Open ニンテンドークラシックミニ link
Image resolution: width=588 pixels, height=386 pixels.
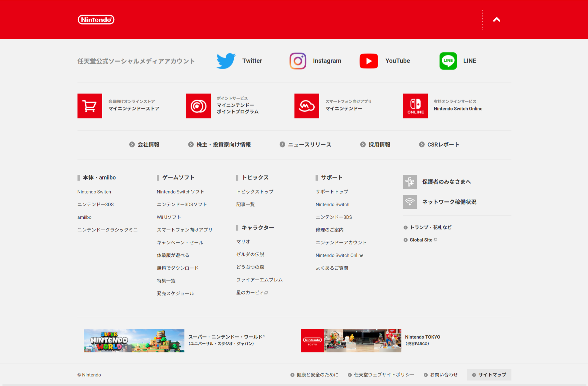point(108,230)
